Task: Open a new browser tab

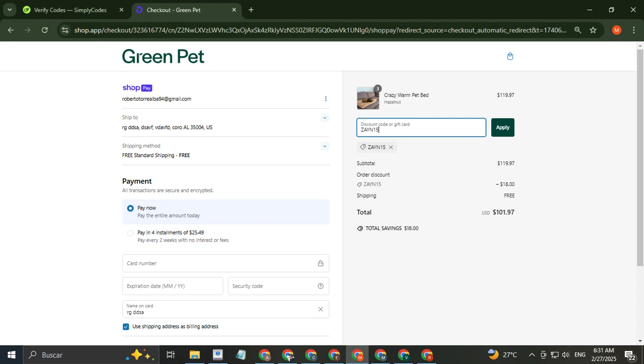Action: click(x=251, y=10)
